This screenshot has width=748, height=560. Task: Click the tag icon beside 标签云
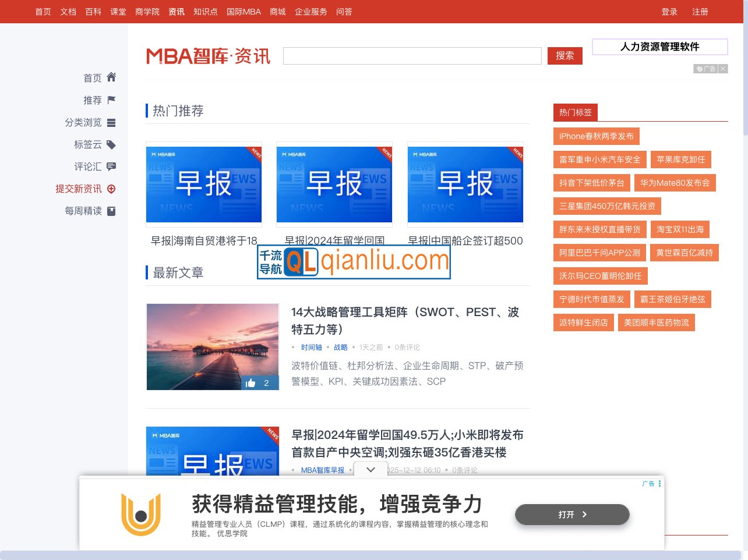(112, 144)
